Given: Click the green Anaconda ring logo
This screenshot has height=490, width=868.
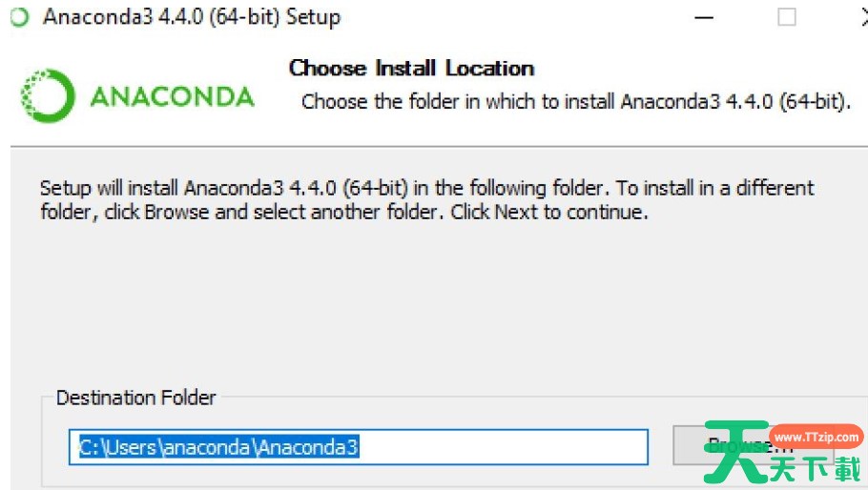Looking at the screenshot, I should coord(46,97).
